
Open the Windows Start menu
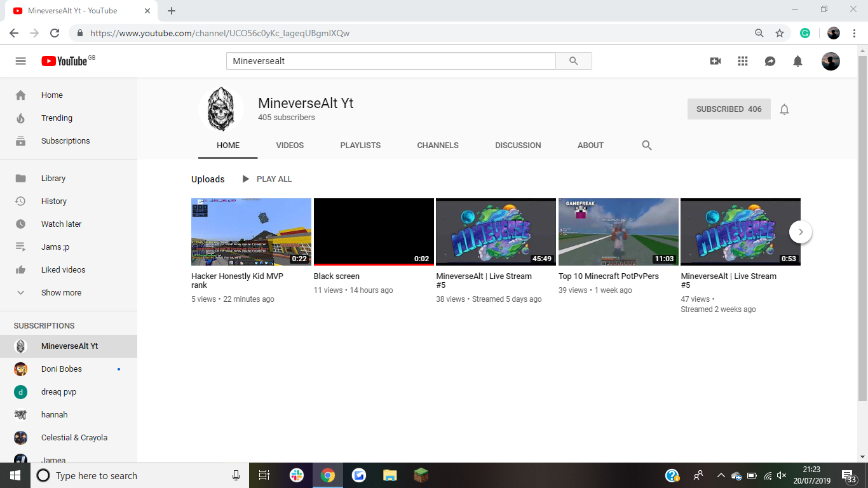[x=15, y=475]
